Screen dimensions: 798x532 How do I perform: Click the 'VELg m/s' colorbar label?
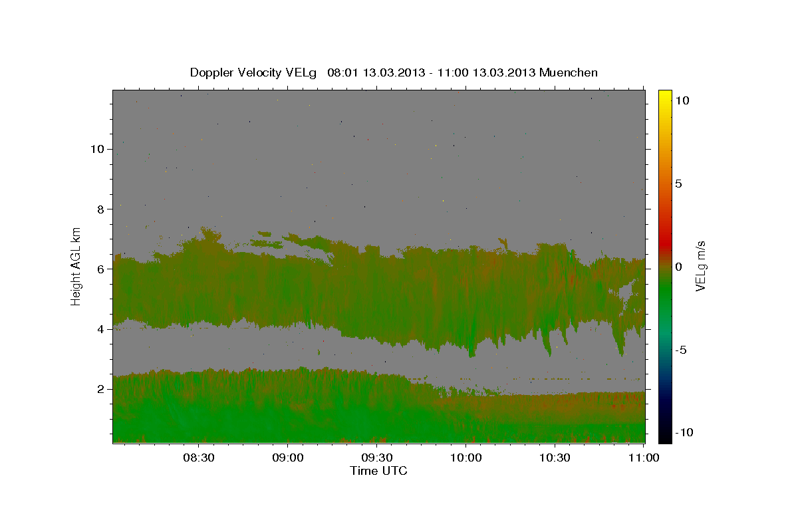[x=700, y=266]
